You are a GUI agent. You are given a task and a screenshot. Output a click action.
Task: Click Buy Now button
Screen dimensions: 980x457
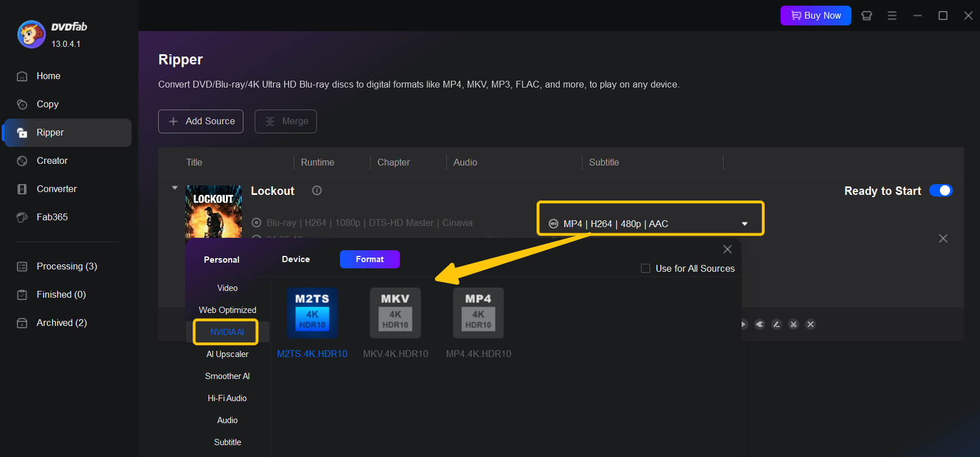tap(816, 16)
